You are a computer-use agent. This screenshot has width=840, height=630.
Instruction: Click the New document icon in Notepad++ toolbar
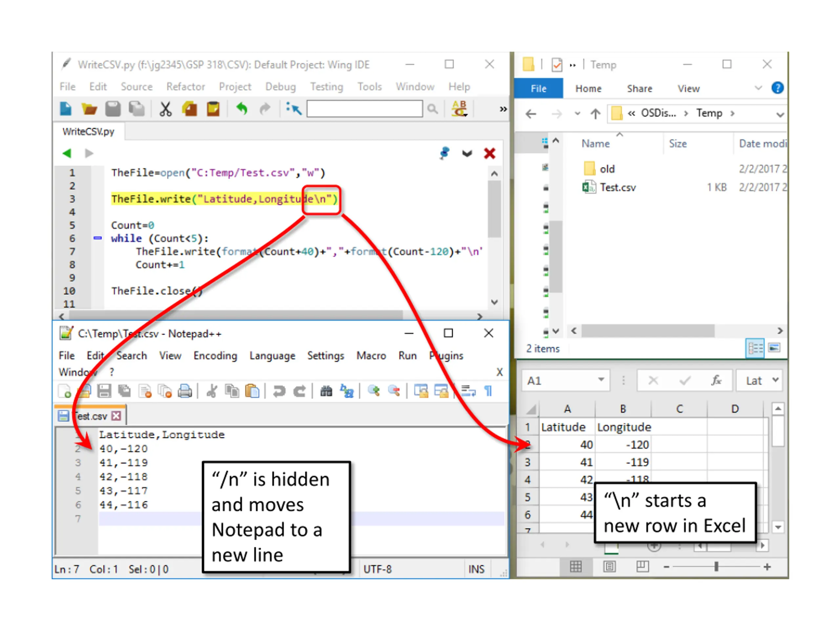point(64,391)
